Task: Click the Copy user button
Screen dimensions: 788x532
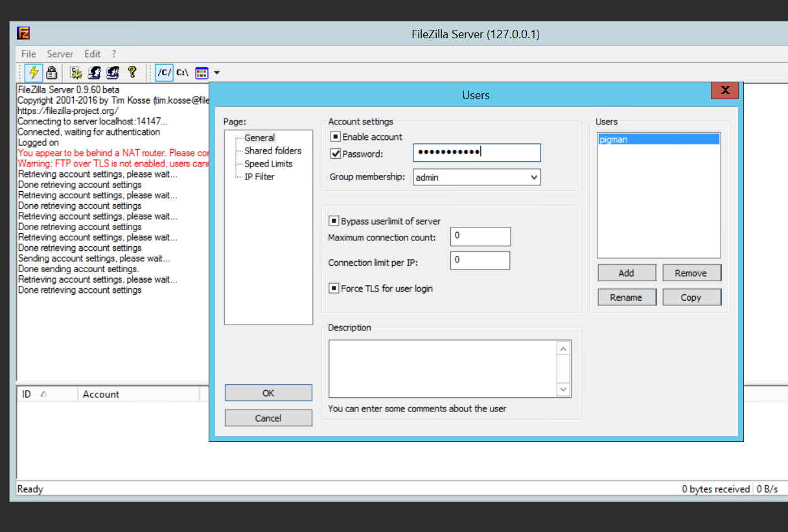Action: tap(691, 297)
